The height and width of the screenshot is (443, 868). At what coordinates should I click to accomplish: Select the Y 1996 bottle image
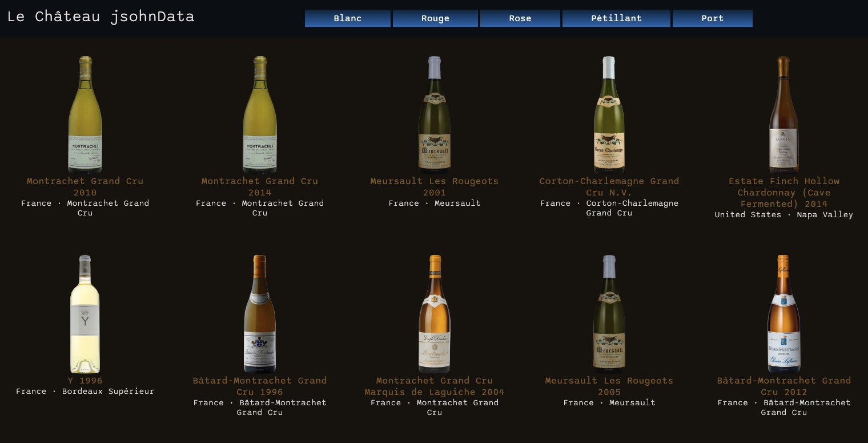(85, 314)
